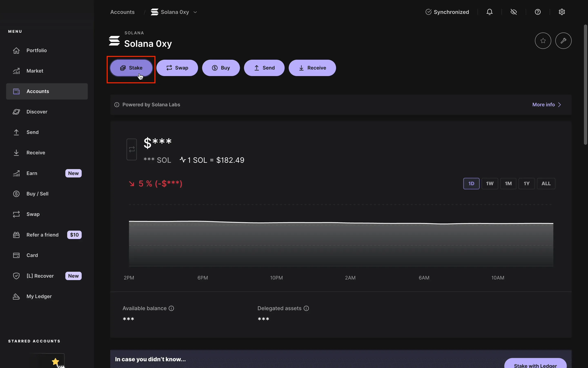Image resolution: width=588 pixels, height=368 pixels.
Task: Click Available balance info icon
Action: pyautogui.click(x=171, y=308)
